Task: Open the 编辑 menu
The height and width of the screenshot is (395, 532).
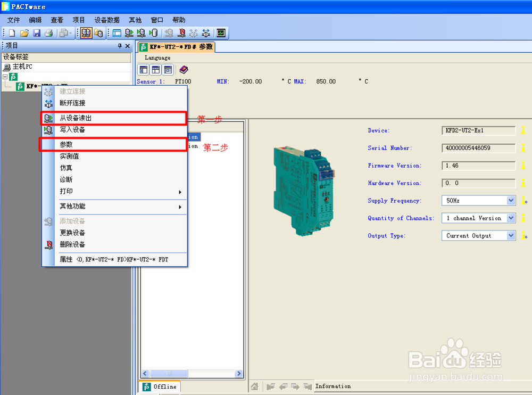Action: 35,20
